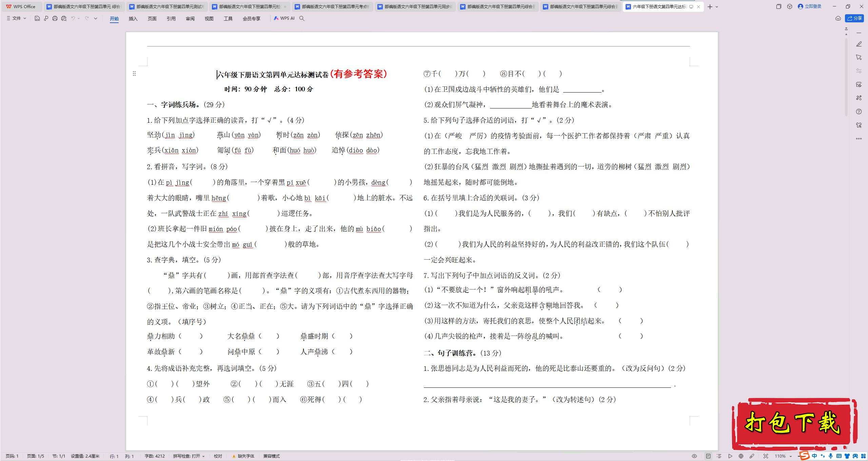The image size is (868, 461).
Task: Toggle Sogou punctuation mode icon
Action: click(823, 456)
